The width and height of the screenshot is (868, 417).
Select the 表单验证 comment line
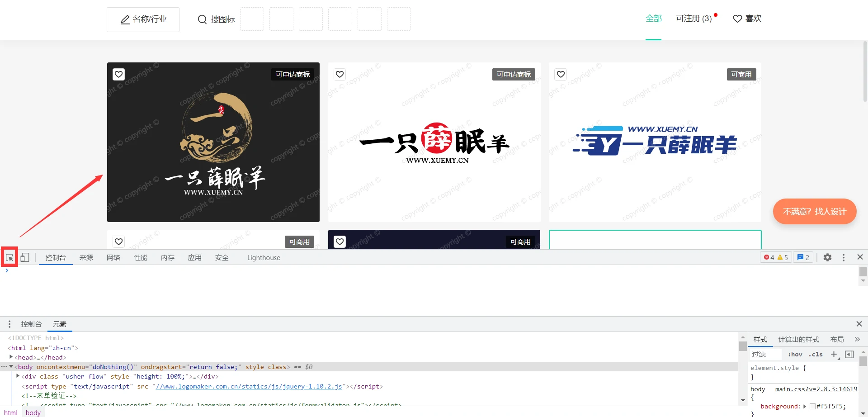click(x=49, y=395)
